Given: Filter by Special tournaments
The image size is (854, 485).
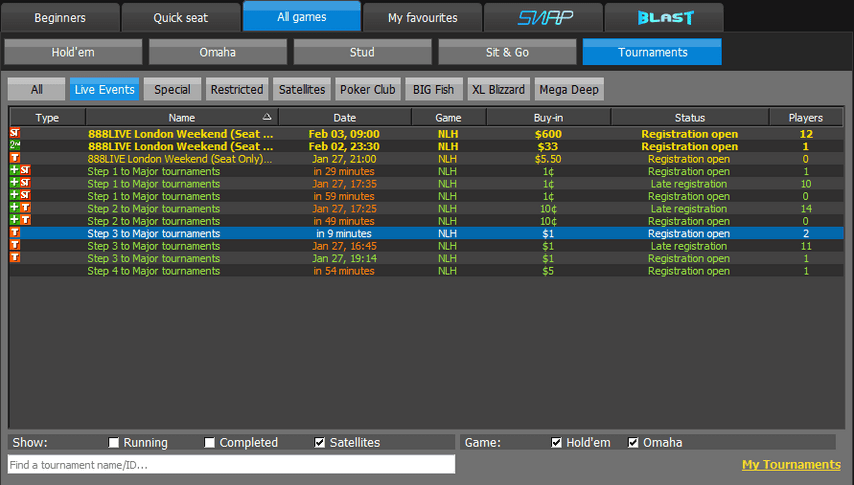Looking at the screenshot, I should coord(172,89).
